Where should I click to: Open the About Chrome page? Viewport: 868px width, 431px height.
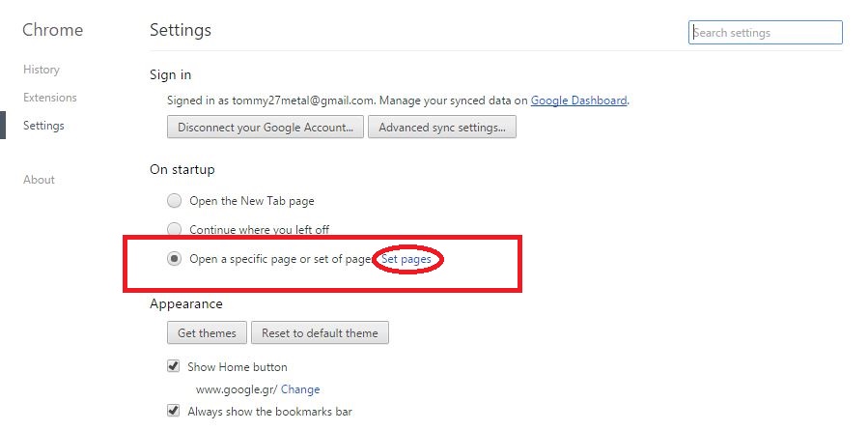coord(39,180)
